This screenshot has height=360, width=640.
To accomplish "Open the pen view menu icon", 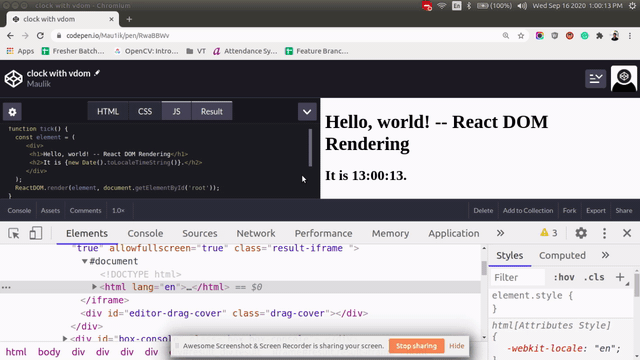I will (x=596, y=78).
